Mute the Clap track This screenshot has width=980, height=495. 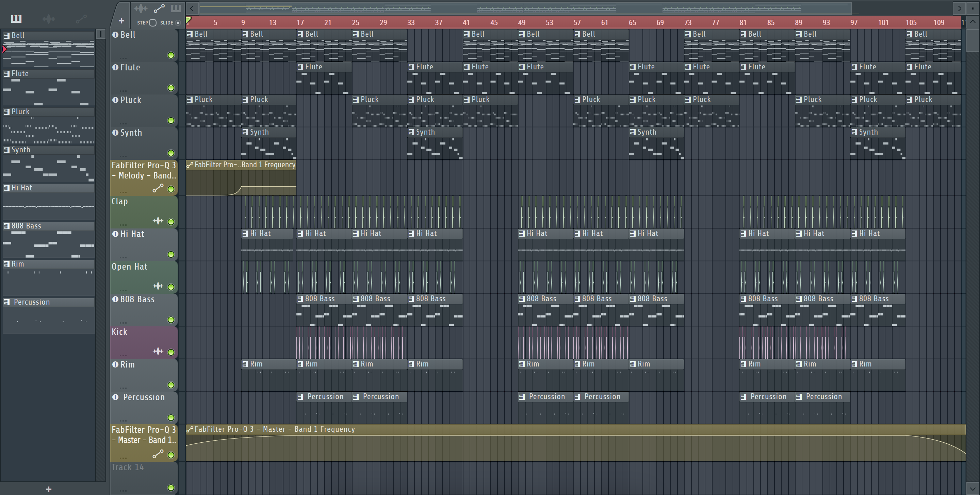point(171,222)
